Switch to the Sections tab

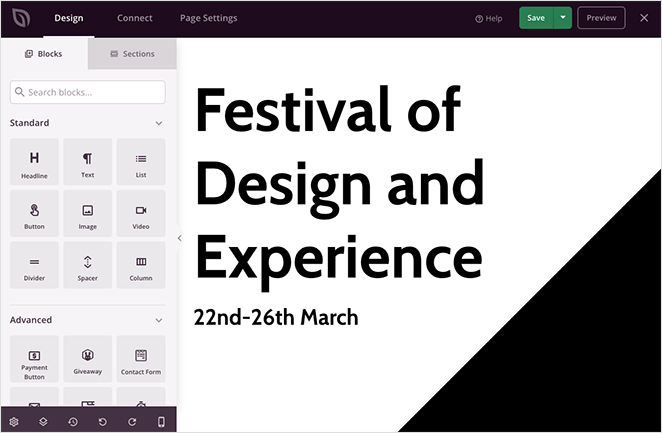(x=132, y=54)
